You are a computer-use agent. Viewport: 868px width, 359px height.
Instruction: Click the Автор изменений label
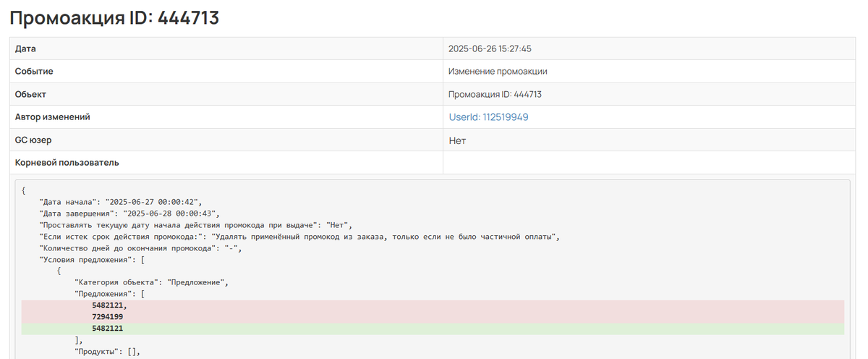tap(53, 117)
